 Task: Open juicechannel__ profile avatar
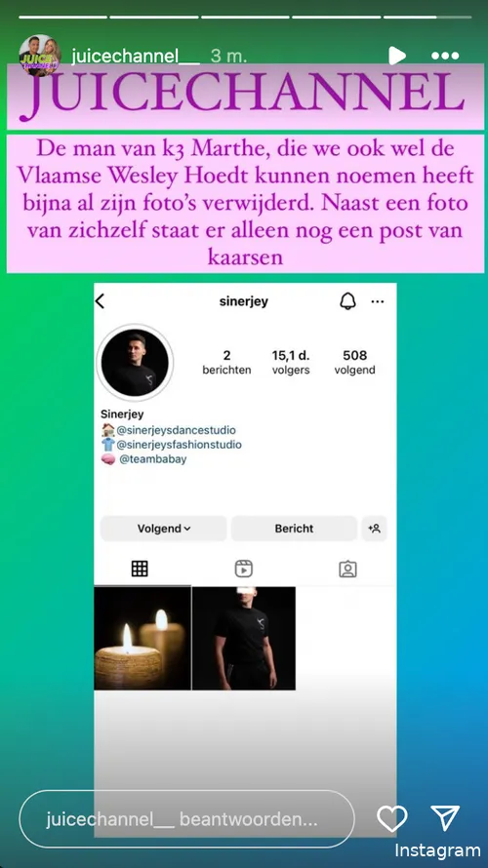point(39,55)
